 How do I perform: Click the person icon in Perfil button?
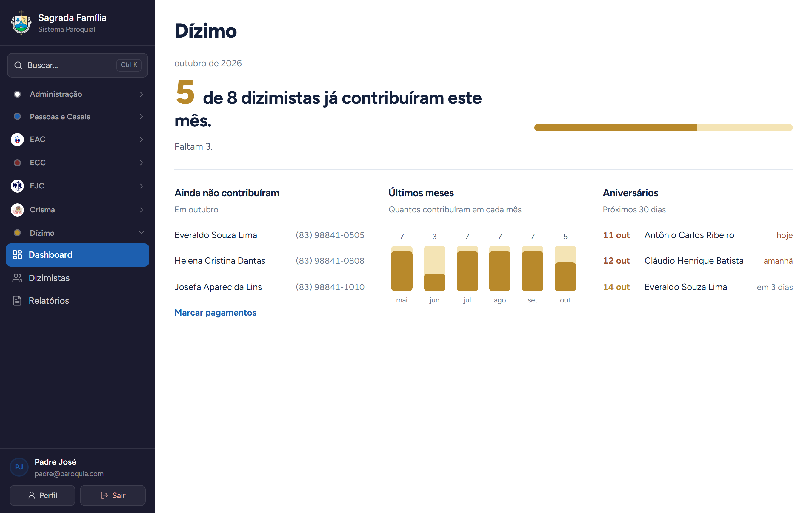tap(32, 495)
